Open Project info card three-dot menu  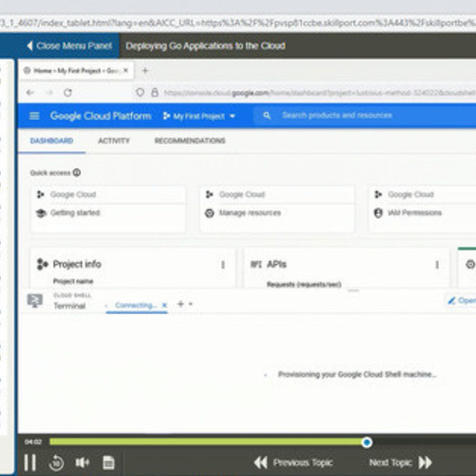(x=223, y=265)
